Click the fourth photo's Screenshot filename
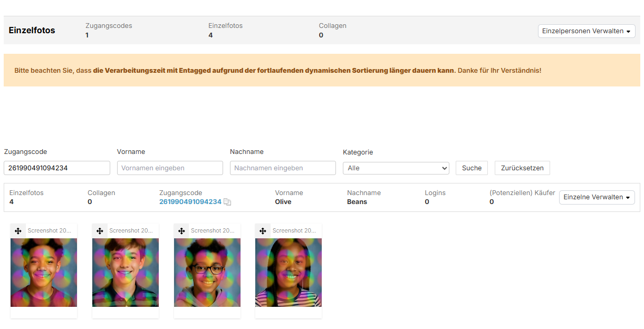This screenshot has width=644, height=329. pos(294,231)
